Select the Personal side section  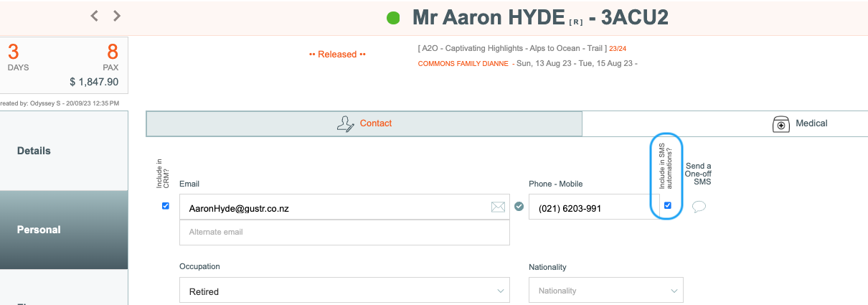click(x=64, y=230)
